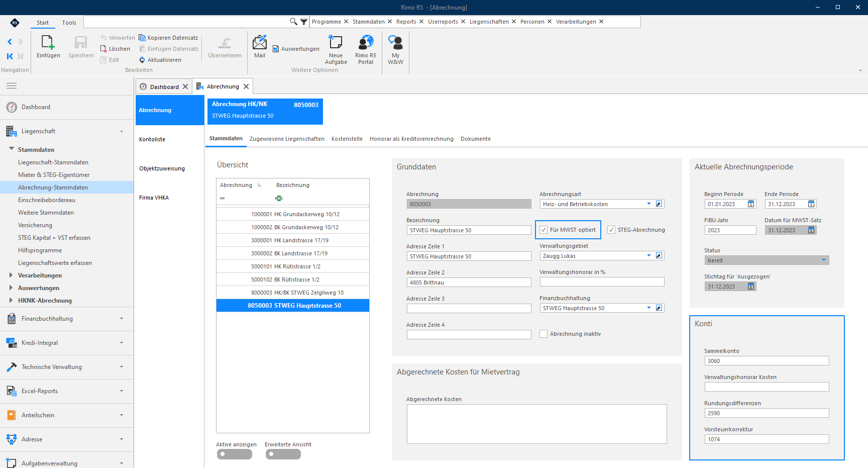Open the calendar picker for Beginn Periode
This screenshot has height=468, width=868.
(x=751, y=204)
